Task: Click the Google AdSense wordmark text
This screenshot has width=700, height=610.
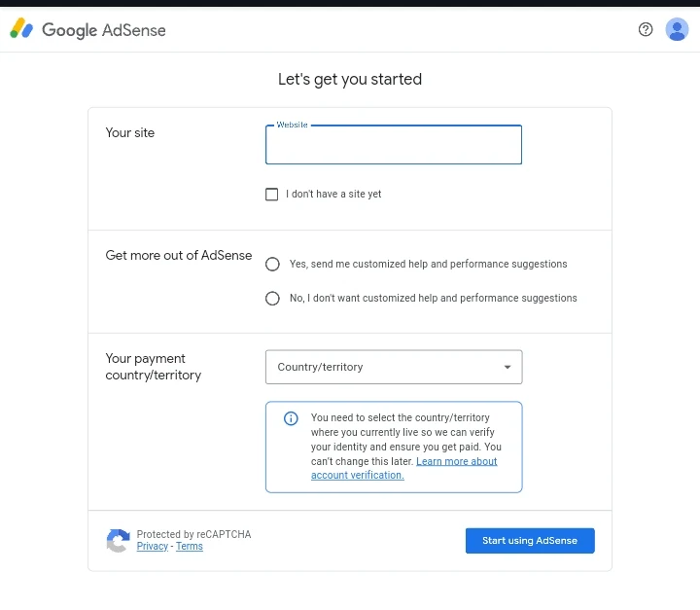Action: coord(104,30)
